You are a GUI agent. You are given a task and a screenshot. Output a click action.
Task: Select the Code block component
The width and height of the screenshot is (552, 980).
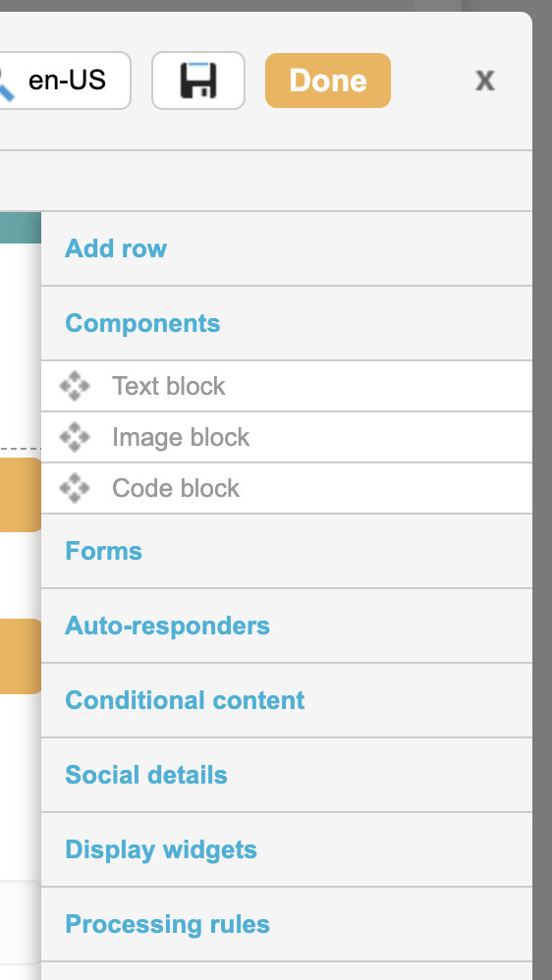pos(287,488)
